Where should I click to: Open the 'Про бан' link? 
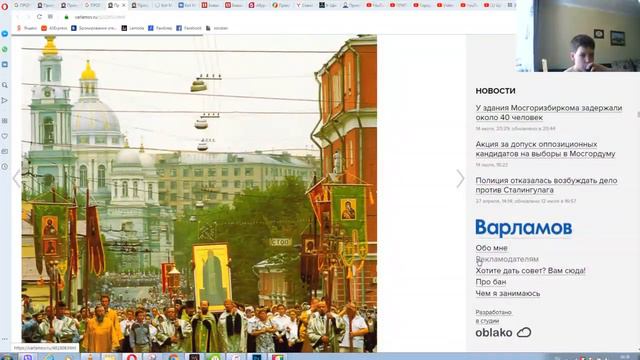491,282
